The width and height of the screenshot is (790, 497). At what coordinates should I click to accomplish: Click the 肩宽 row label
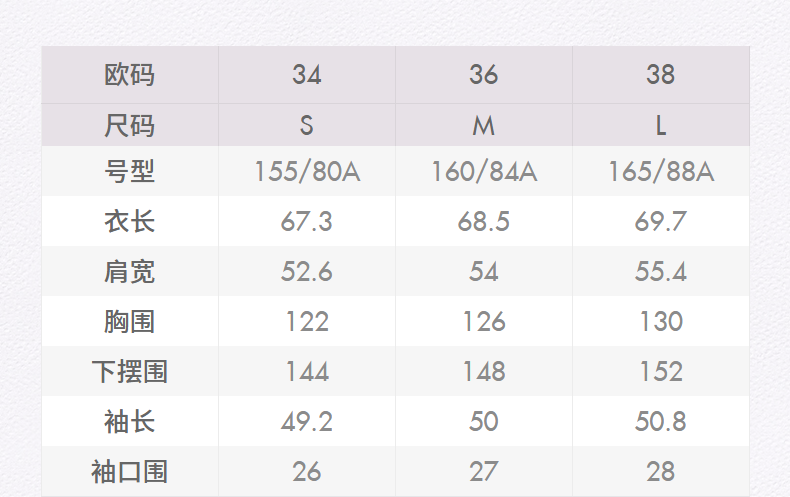coord(130,271)
